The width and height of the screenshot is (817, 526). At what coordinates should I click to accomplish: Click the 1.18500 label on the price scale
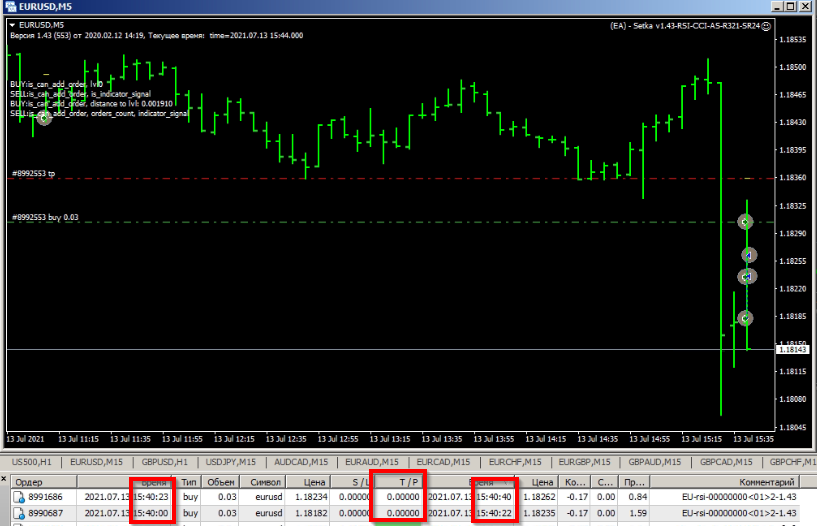point(793,67)
